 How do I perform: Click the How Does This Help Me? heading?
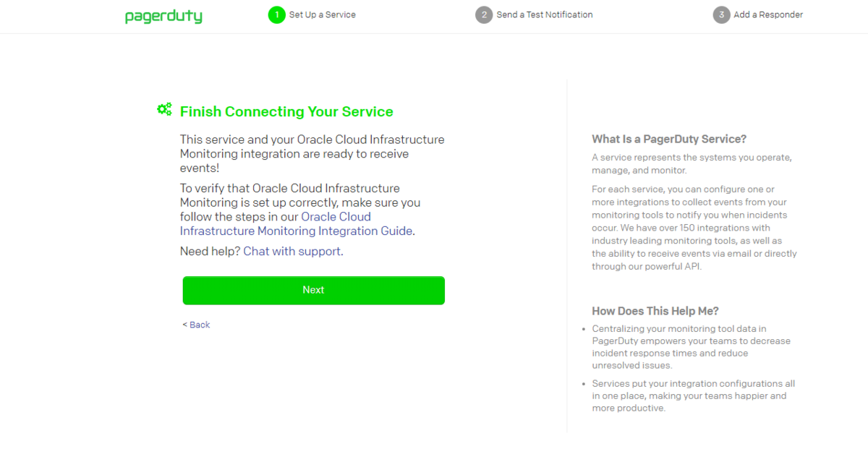coord(655,311)
